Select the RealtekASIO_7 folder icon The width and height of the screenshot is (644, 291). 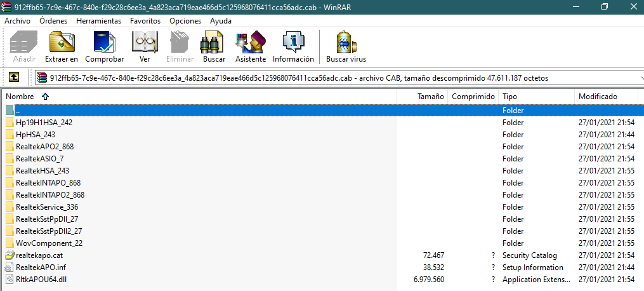tap(10, 159)
